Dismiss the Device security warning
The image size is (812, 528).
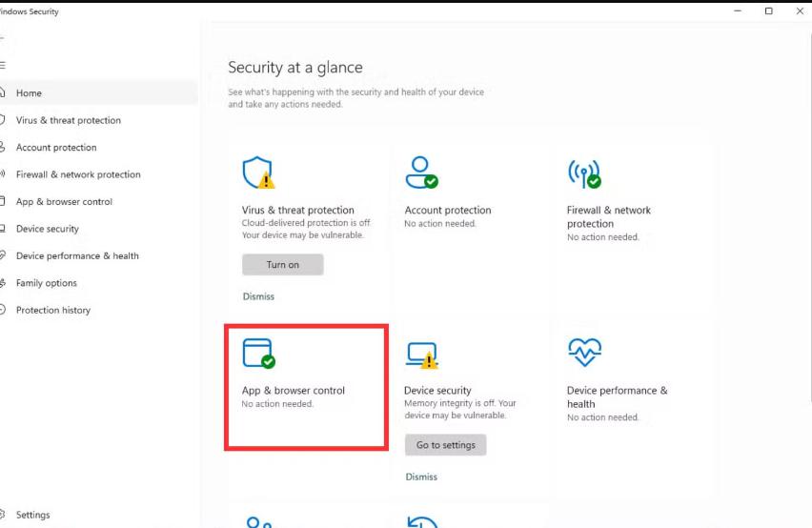pos(421,477)
